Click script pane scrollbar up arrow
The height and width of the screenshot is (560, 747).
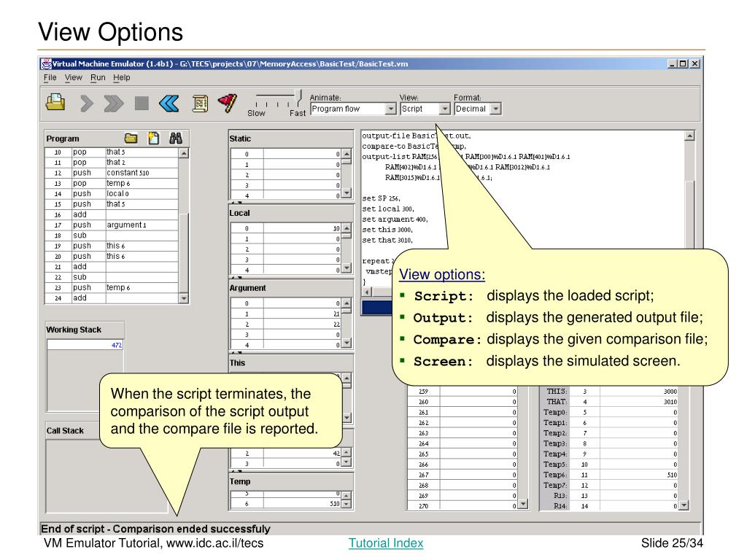pos(689,136)
